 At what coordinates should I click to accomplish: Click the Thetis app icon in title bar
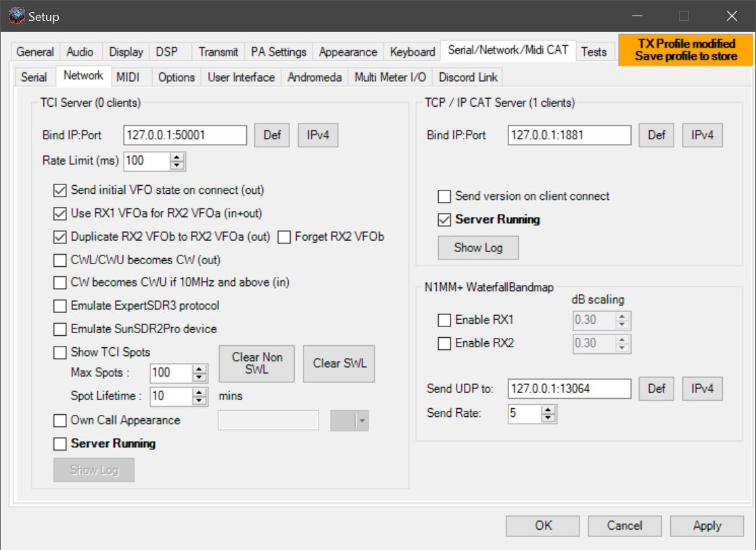[16, 16]
